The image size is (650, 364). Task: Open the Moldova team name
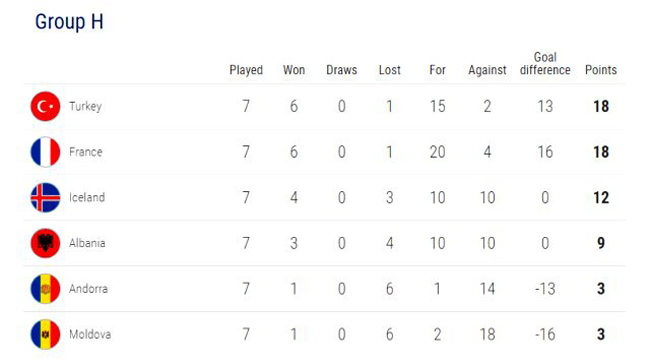click(90, 334)
